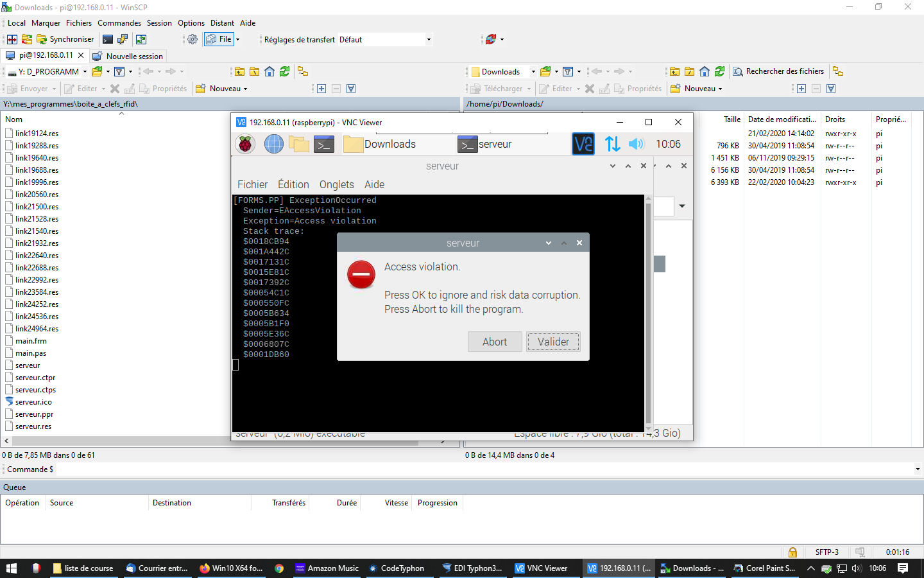Open the Commandes menu
This screenshot has height=578, width=924.
(119, 23)
